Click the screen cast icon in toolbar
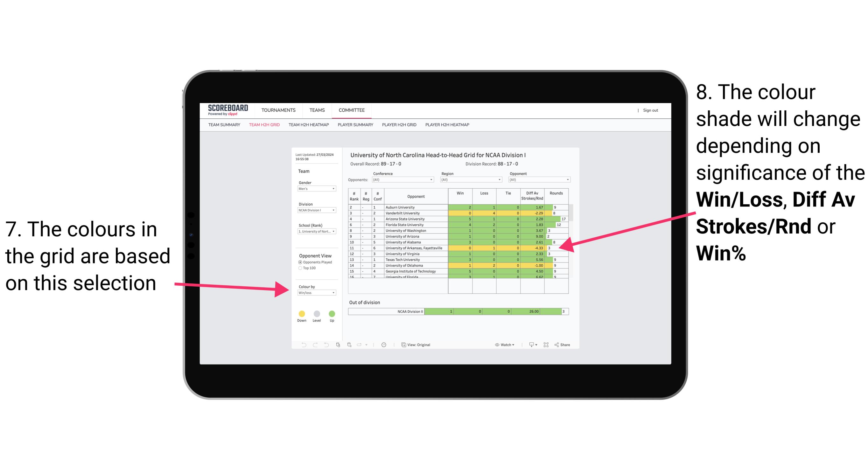Image resolution: width=868 pixels, height=467 pixels. coord(529,346)
